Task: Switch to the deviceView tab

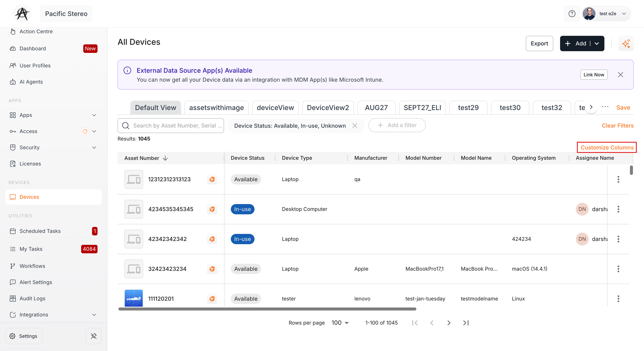Action: coord(275,108)
